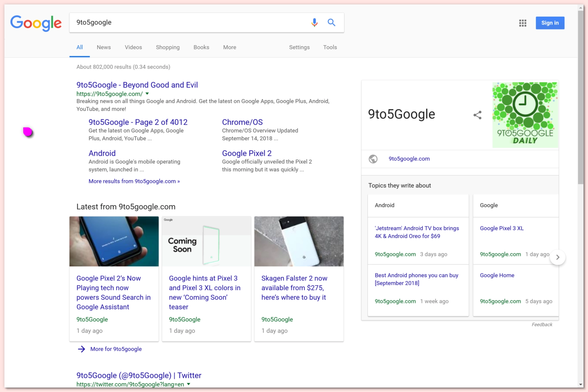Expand the dropdown arrow beside 9to5google.com URL

click(x=147, y=94)
